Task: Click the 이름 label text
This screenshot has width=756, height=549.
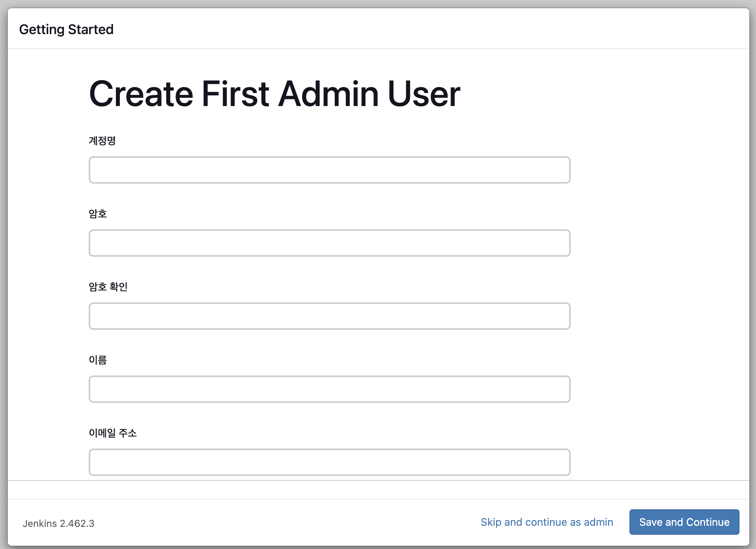Action: coord(98,360)
